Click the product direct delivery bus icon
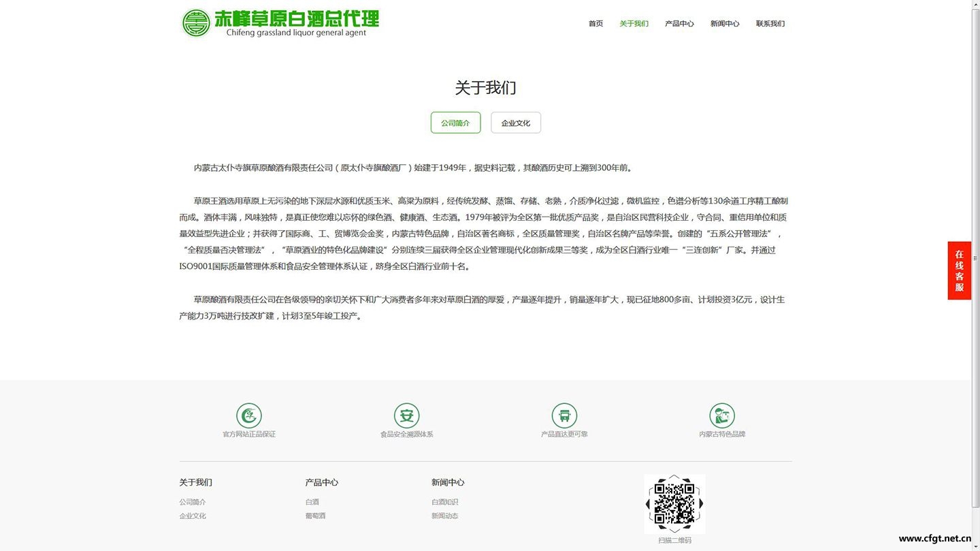This screenshot has height=551, width=980. pos(564,415)
